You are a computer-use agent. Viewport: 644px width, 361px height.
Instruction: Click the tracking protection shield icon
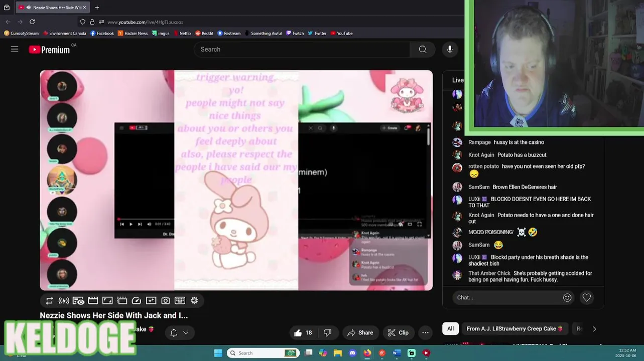point(83,22)
